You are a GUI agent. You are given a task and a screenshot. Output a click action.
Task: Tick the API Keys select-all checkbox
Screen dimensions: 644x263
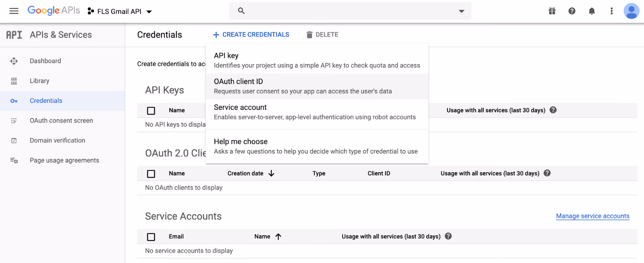coord(151,111)
